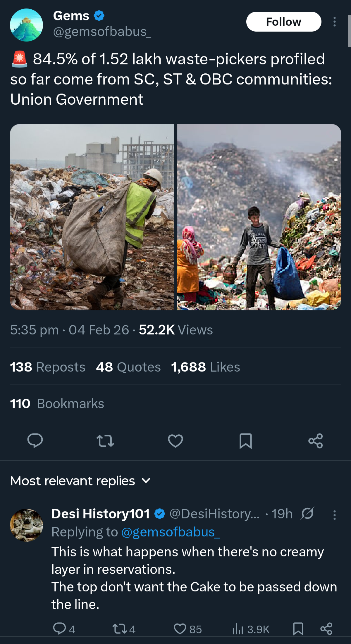Viewport: 351px width, 644px height.
Task: Like the Desi History101 reply
Action: click(x=180, y=629)
